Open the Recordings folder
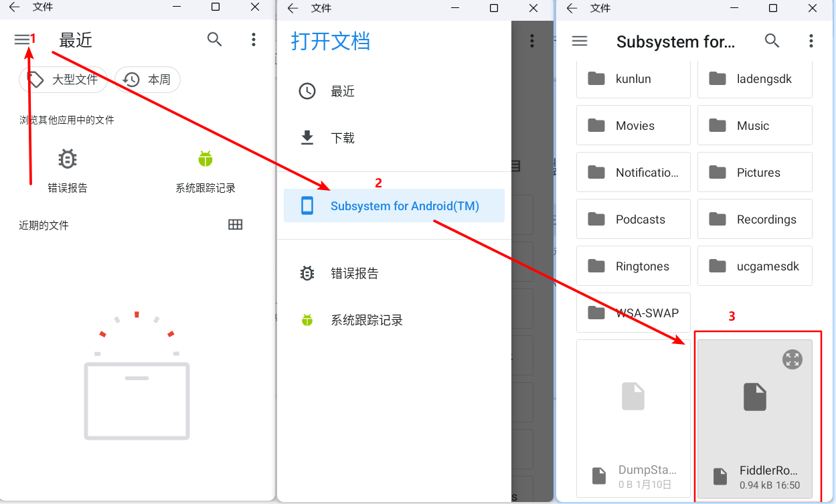Screen dimensions: 836x504 (x=755, y=219)
